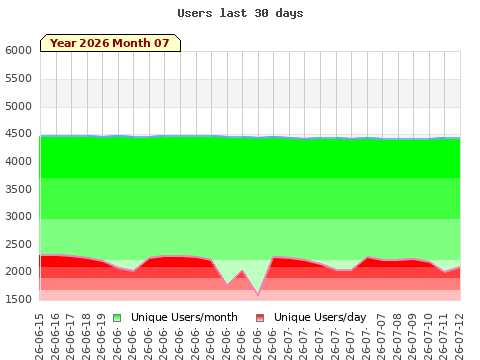Screen dimensions: 480x360
Task: Click the y-axis label 1500
Action: (18, 299)
